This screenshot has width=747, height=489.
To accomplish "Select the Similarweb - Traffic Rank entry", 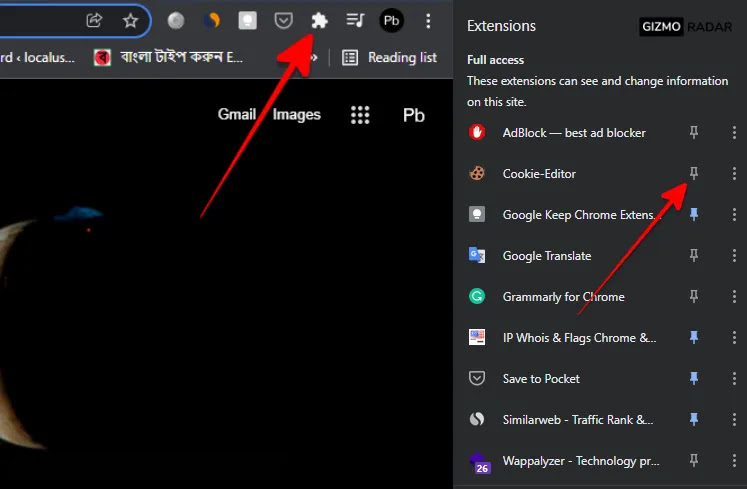I will (x=578, y=420).
